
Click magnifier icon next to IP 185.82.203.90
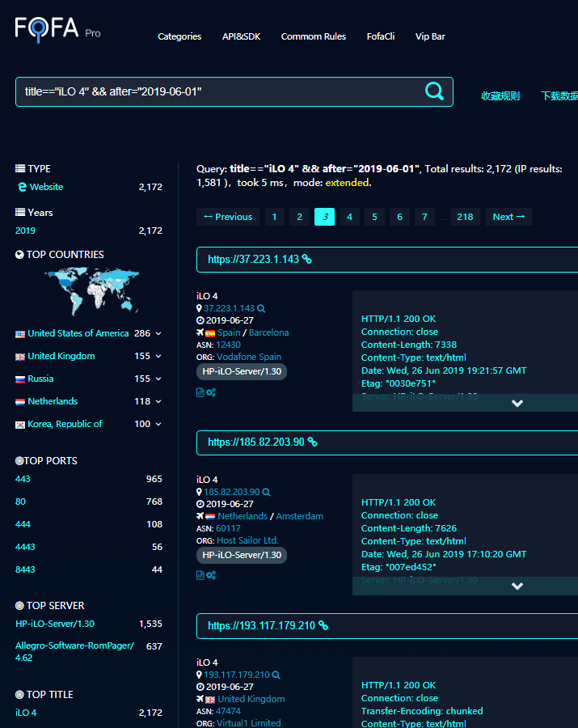point(266,492)
